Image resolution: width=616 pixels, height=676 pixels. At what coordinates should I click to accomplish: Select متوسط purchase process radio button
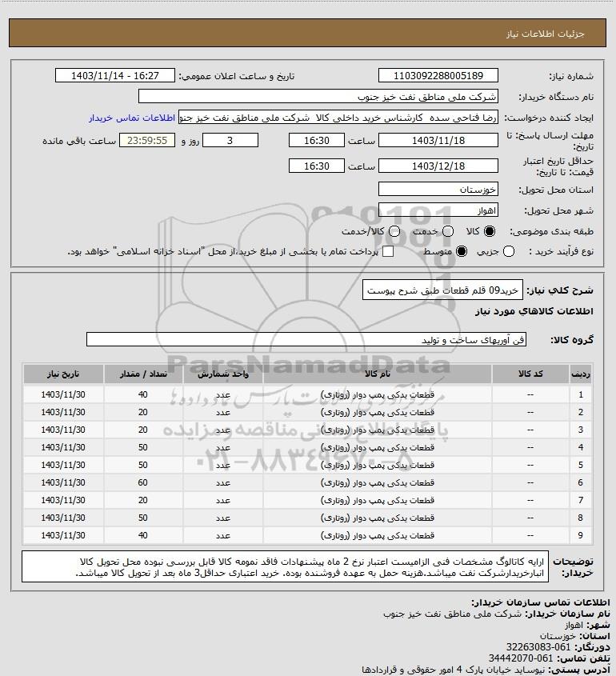(462, 251)
